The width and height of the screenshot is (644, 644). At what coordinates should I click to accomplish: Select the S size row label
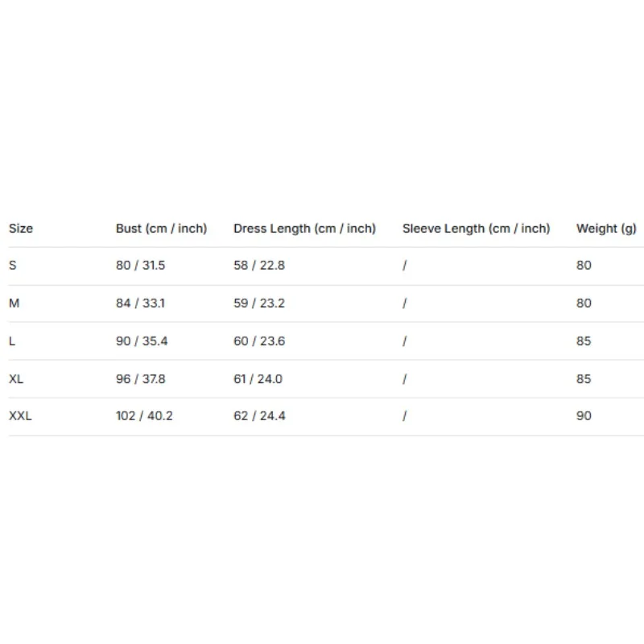pos(13,266)
